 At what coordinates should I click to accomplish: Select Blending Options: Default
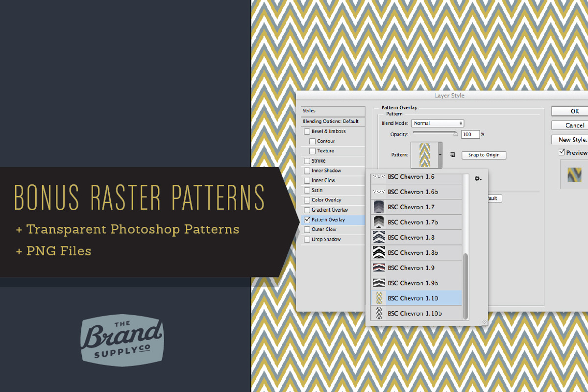(333, 121)
